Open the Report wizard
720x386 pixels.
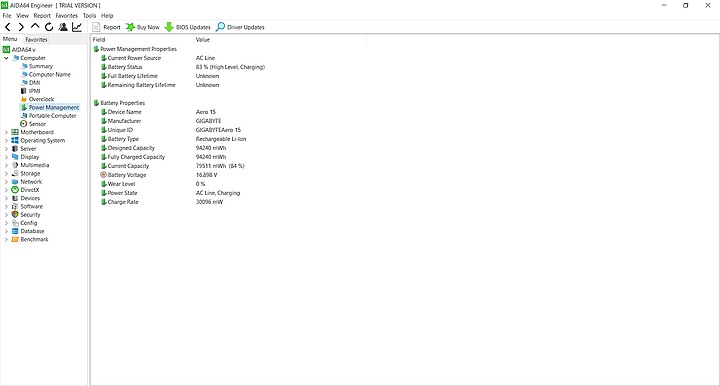(106, 27)
